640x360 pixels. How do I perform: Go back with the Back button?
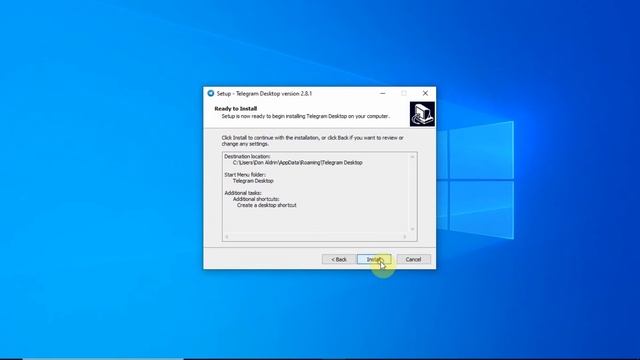[x=338, y=259]
